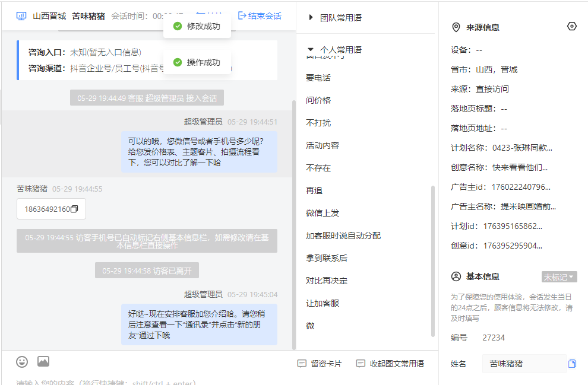
Task: Open the emoji picker smiley icon
Action: [x=22, y=362]
